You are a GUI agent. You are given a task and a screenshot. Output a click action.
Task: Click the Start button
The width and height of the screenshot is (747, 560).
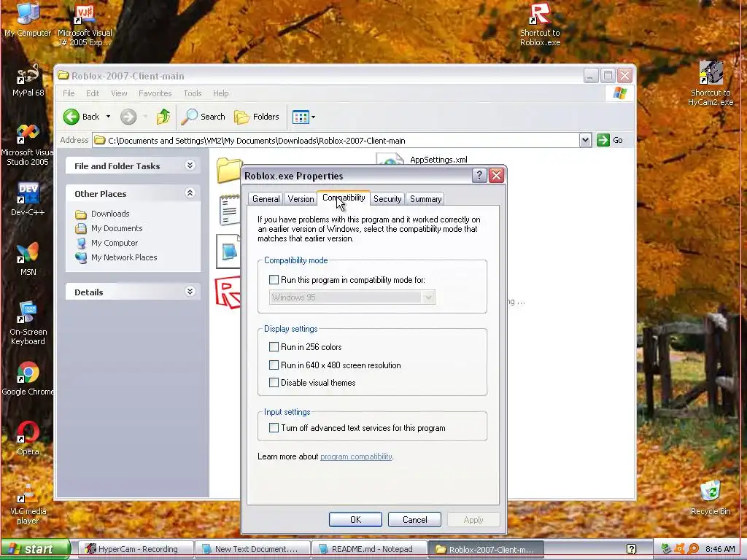[34, 549]
